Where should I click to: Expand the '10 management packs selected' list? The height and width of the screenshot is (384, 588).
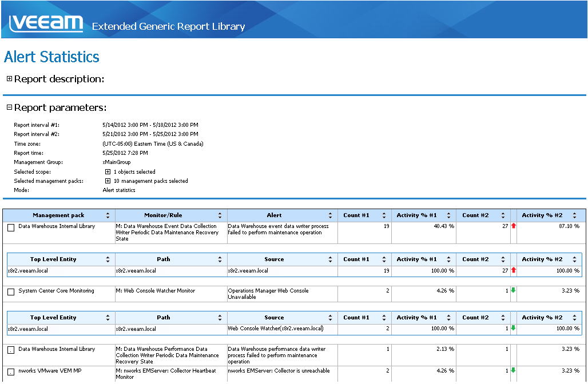point(108,181)
